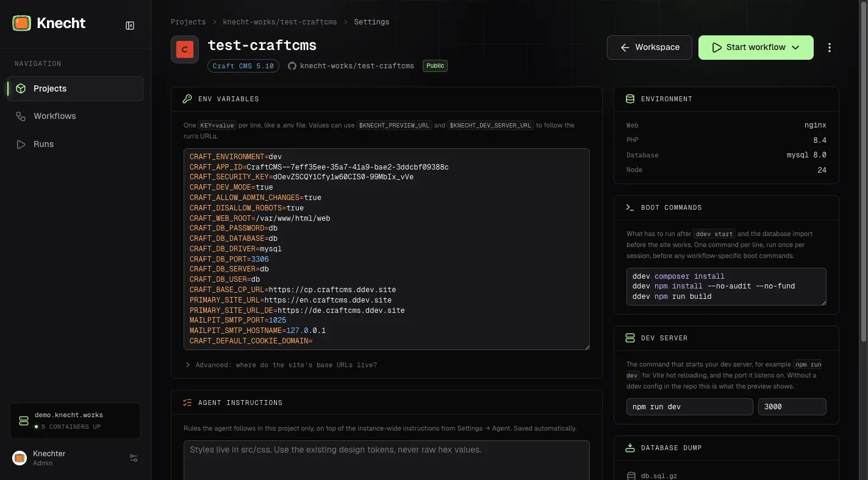This screenshot has height=480, width=868.
Task: Click the Knechter user avatar
Action: (x=20, y=458)
